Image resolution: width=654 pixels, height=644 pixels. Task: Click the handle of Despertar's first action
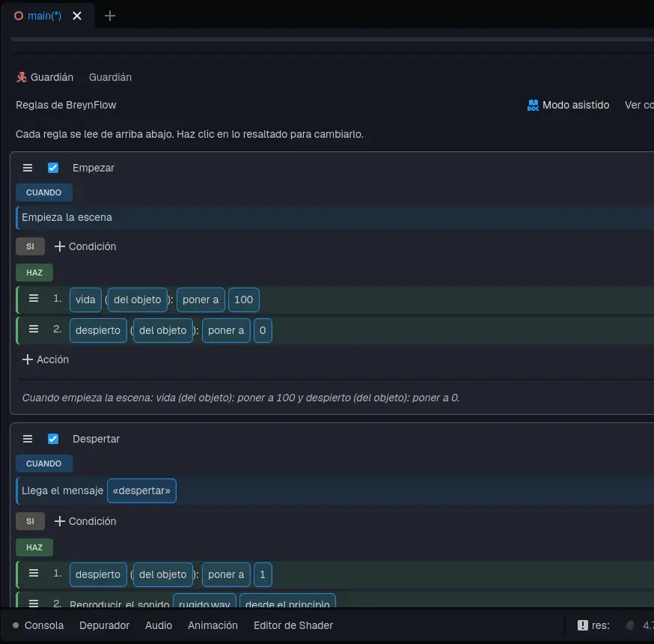(x=34, y=574)
